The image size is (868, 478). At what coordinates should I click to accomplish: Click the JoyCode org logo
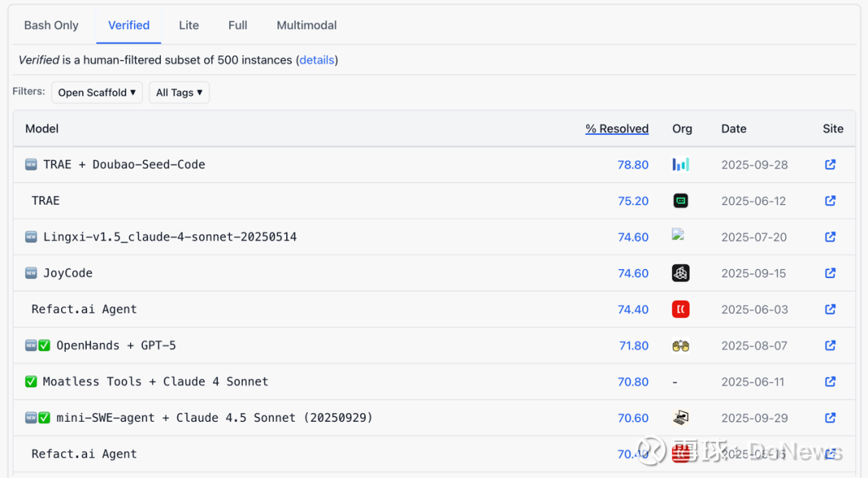pyautogui.click(x=681, y=273)
